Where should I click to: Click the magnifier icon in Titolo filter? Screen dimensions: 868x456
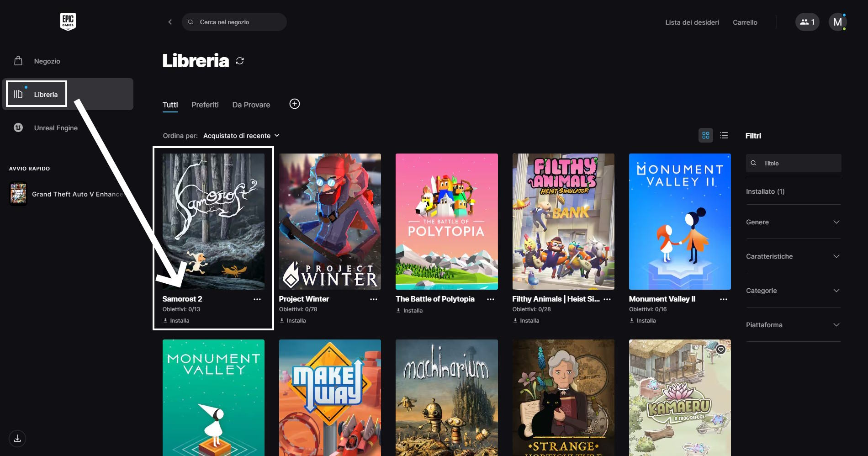click(754, 163)
